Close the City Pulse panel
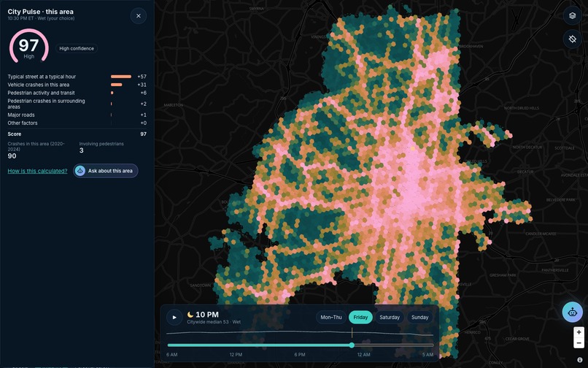This screenshot has width=588, height=368. click(139, 16)
